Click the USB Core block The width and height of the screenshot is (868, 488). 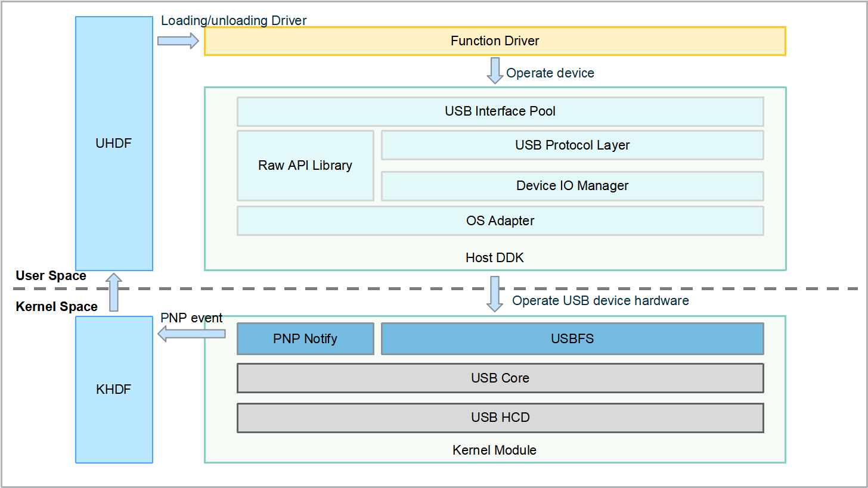click(x=500, y=378)
